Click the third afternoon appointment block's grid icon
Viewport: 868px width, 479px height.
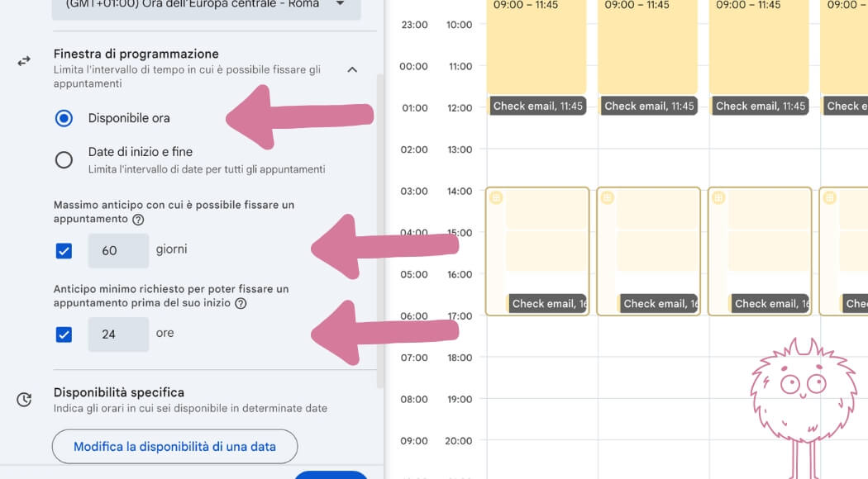pos(718,197)
